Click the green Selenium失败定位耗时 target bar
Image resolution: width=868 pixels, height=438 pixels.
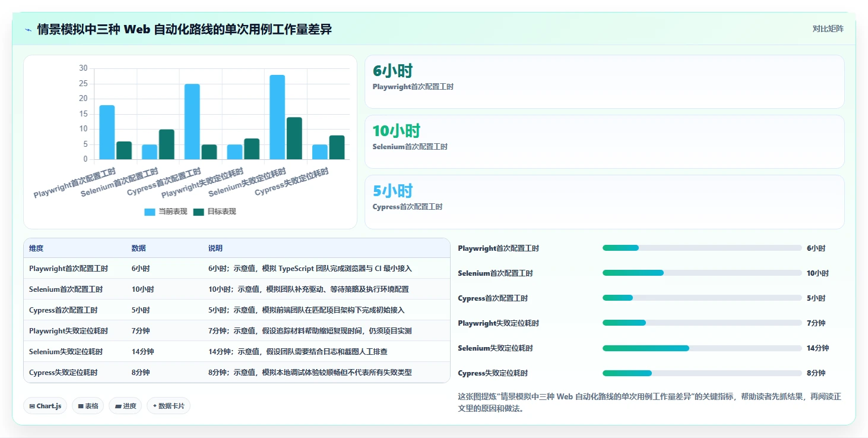click(294, 138)
